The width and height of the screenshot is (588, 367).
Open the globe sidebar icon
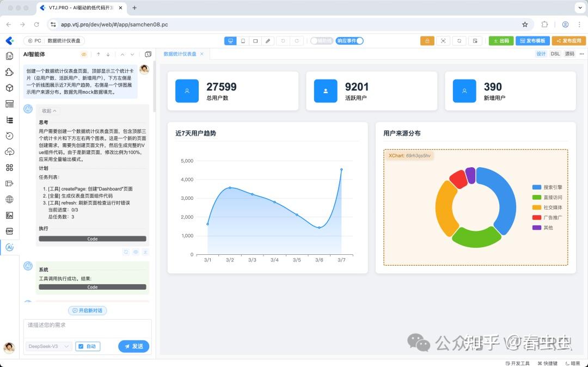coord(10,199)
